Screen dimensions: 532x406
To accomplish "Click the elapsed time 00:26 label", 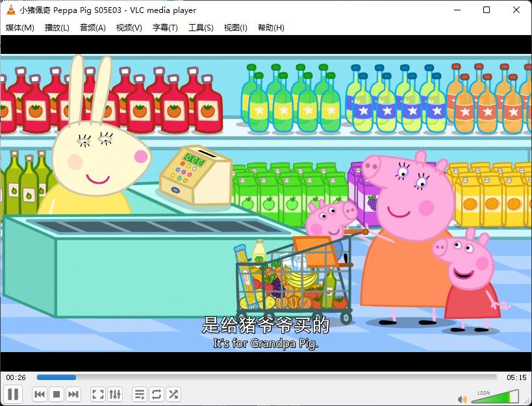I will [16, 377].
